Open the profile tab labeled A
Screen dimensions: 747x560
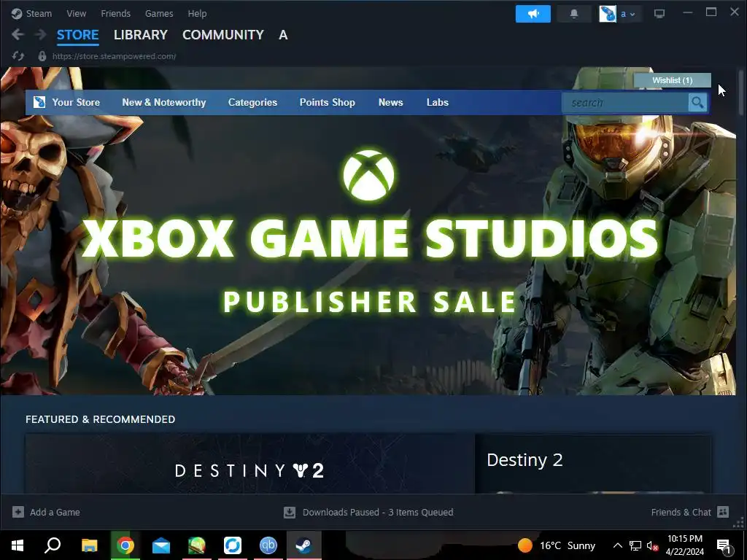283,35
